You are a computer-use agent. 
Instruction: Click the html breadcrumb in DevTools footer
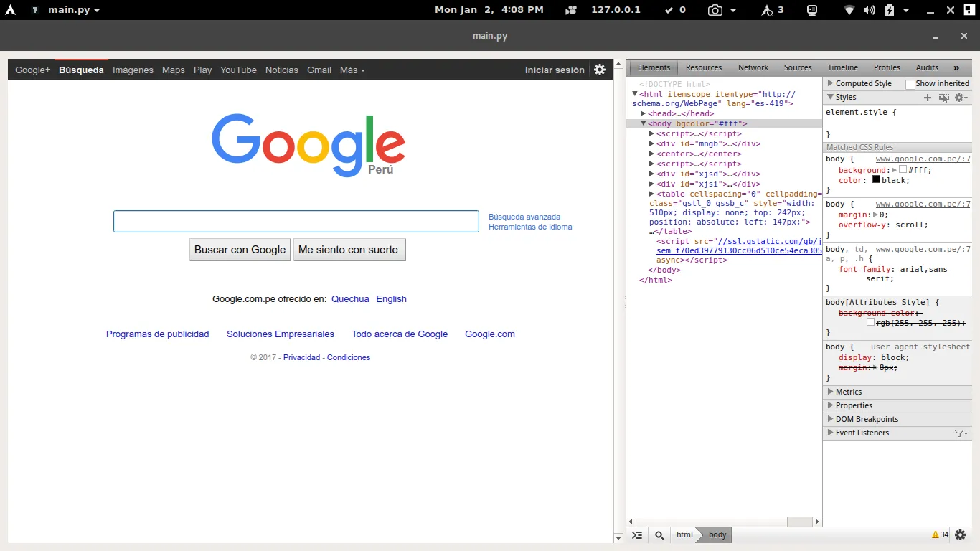coord(684,534)
